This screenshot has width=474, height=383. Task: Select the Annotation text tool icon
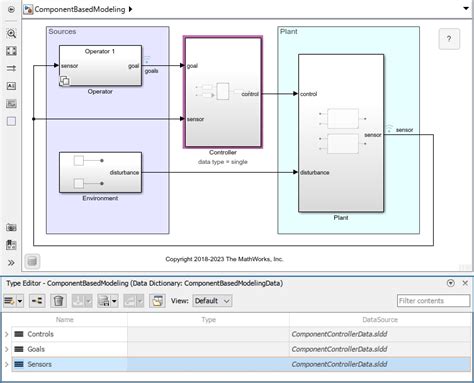pyautogui.click(x=11, y=86)
